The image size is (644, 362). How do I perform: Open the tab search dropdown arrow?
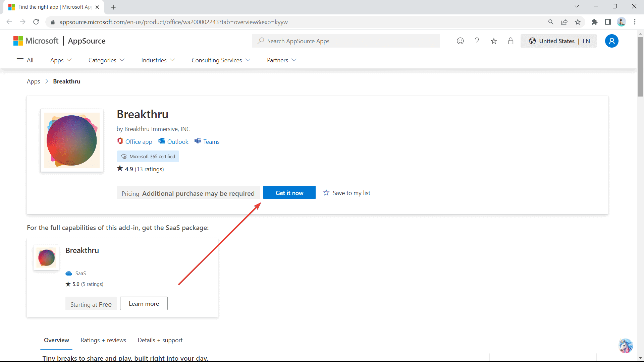(577, 6)
